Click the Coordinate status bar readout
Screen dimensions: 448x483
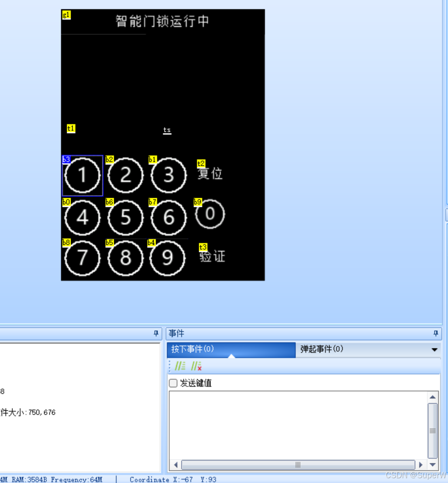(x=173, y=480)
